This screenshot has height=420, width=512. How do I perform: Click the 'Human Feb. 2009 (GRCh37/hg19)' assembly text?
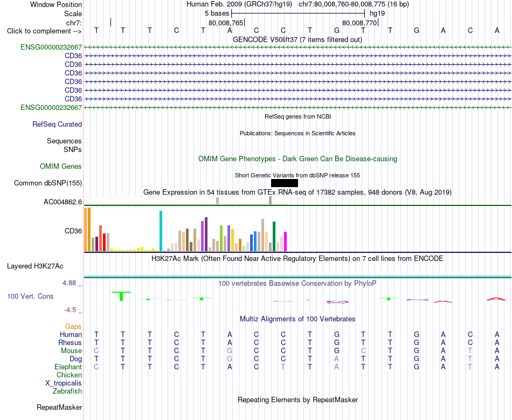tap(239, 4)
